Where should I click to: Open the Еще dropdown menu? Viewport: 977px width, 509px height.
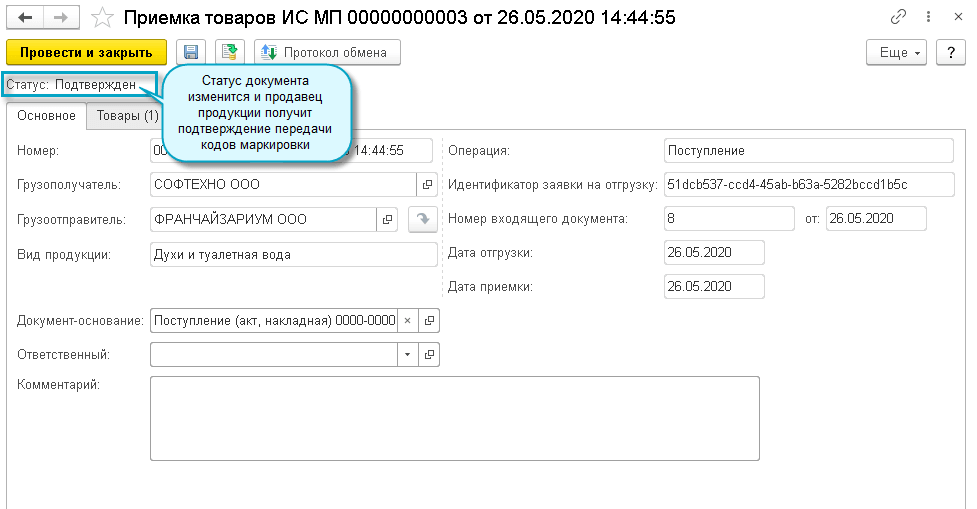[896, 52]
